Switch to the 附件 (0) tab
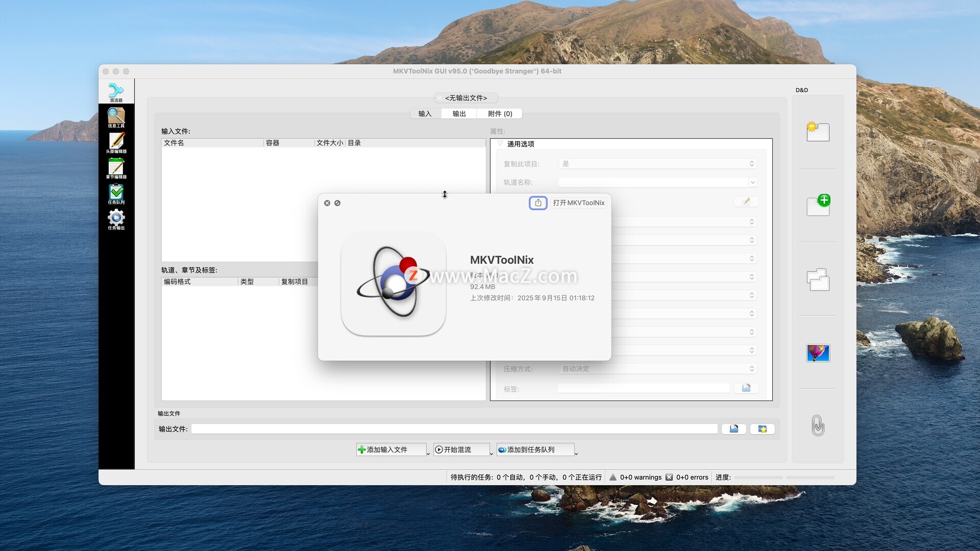This screenshot has height=551, width=980. click(500, 114)
